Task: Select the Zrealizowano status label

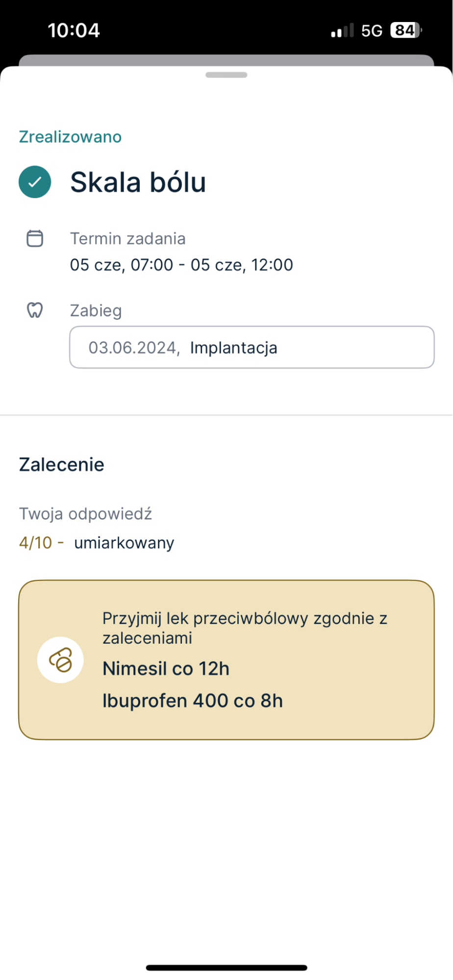Action: point(70,137)
